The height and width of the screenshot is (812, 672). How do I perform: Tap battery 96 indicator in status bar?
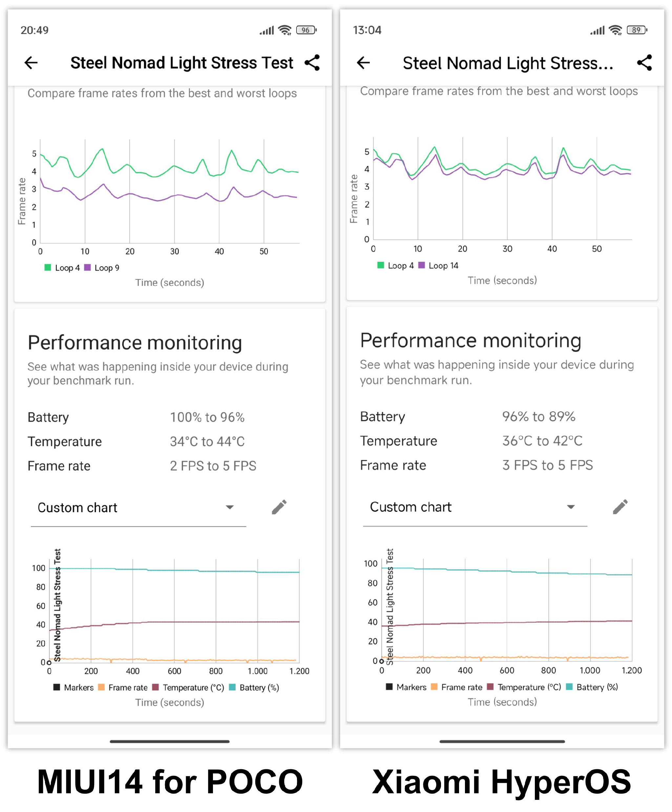[306, 30]
